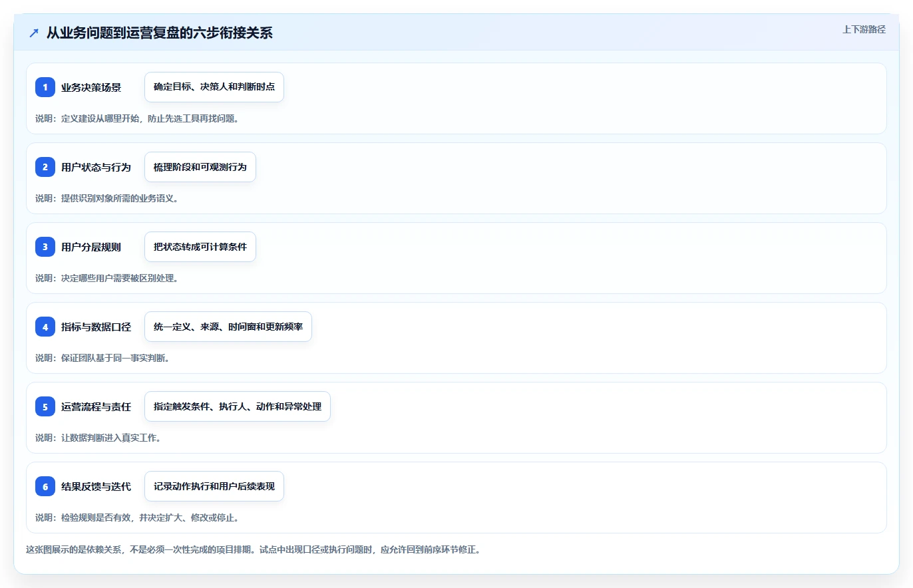This screenshot has width=913, height=588.
Task: Click the 指定触发条件、执行人、动作和异常处理 chip
Action: coord(238,406)
